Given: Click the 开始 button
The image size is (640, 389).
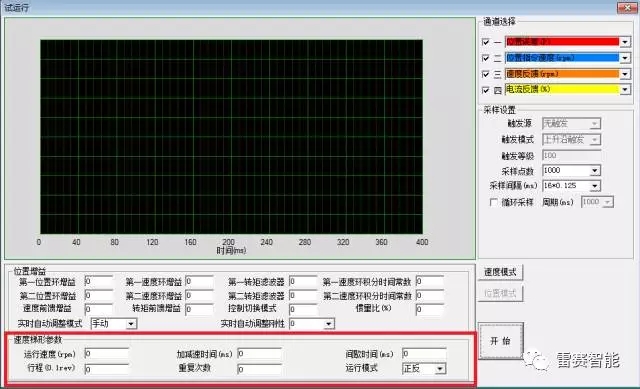Looking at the screenshot, I should 501,341.
